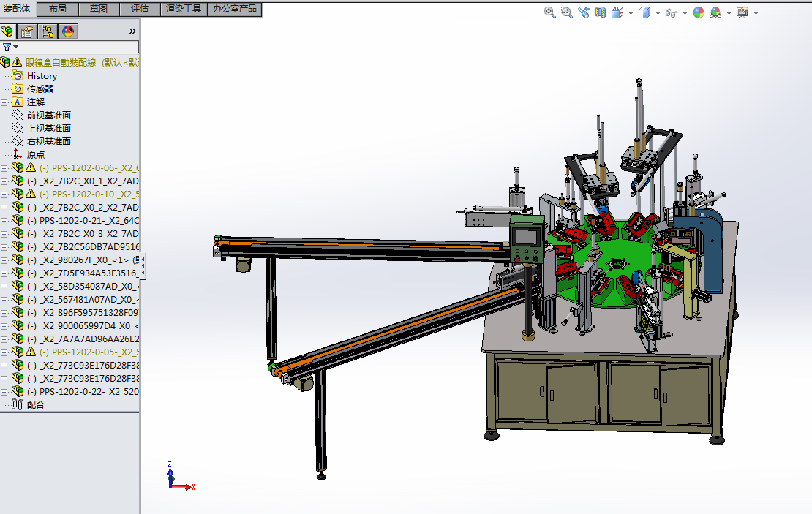The height and width of the screenshot is (514, 812).
Task: Select the _X2_896F595751328F09 component
Action: point(83,313)
